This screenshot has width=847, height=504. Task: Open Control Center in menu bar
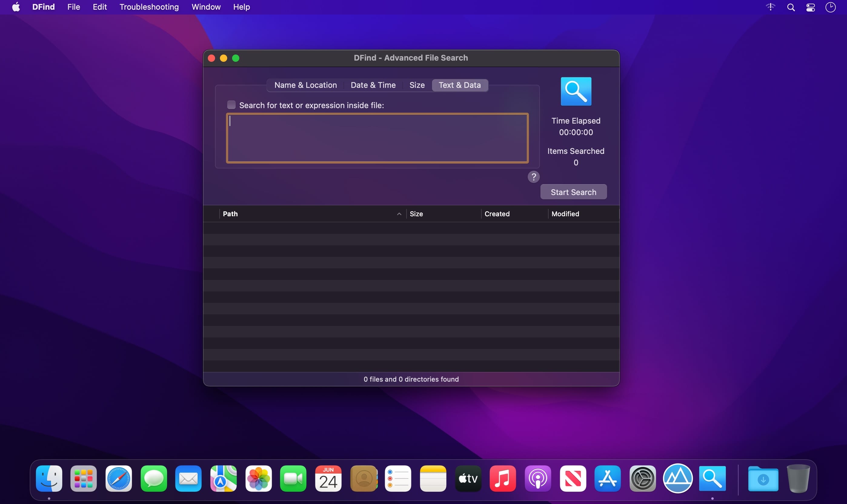click(x=811, y=7)
